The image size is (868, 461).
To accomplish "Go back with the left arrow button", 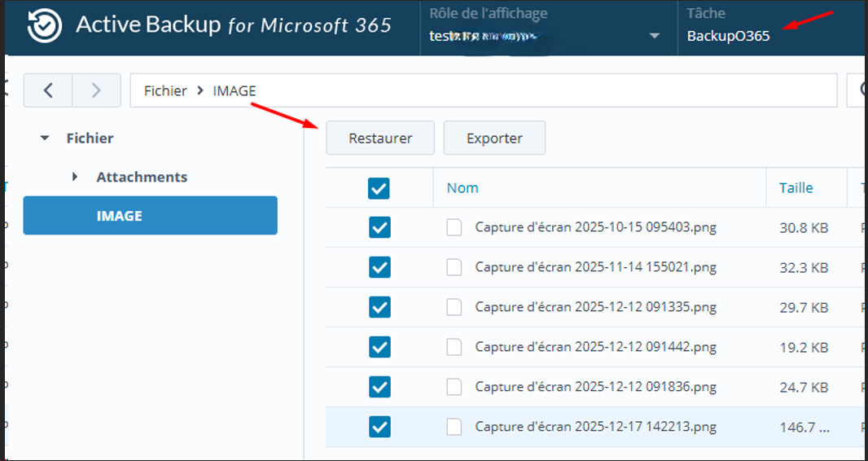I will 48,90.
